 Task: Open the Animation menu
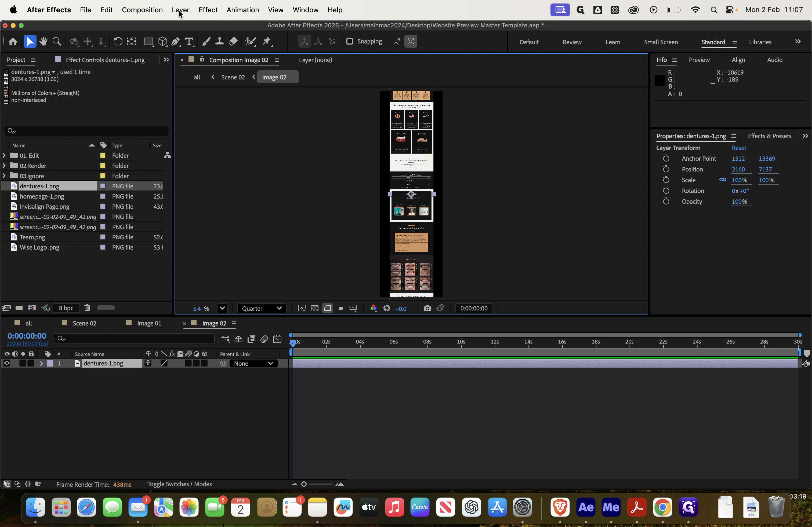pyautogui.click(x=242, y=10)
